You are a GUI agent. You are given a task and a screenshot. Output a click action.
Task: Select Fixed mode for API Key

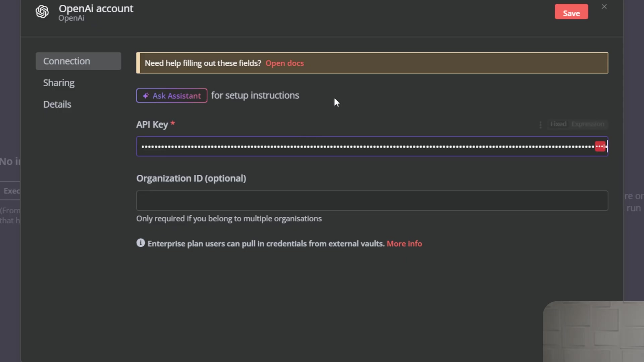click(558, 124)
